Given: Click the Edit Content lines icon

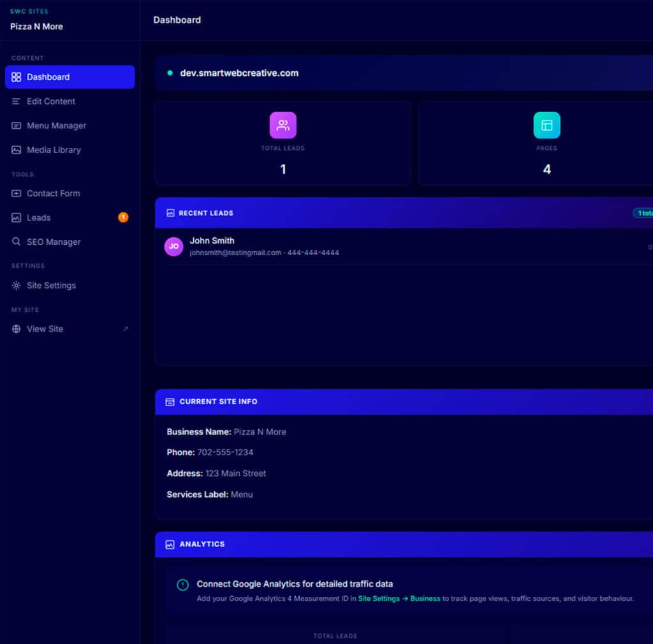Looking at the screenshot, I should point(17,101).
